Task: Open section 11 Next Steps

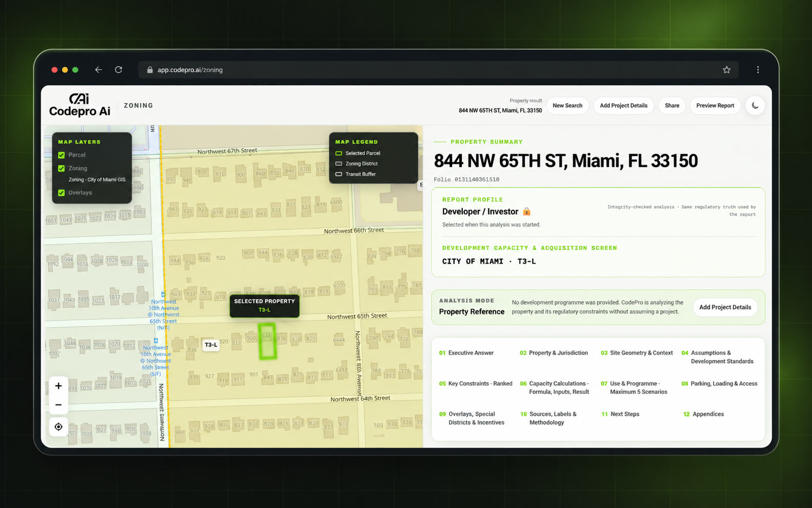Action: pyautogui.click(x=621, y=414)
